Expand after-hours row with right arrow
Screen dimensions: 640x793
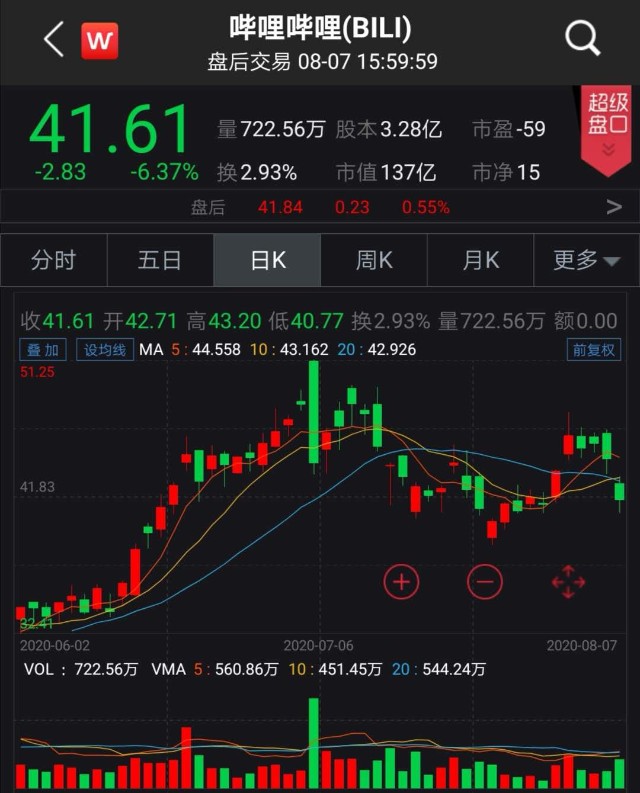613,207
